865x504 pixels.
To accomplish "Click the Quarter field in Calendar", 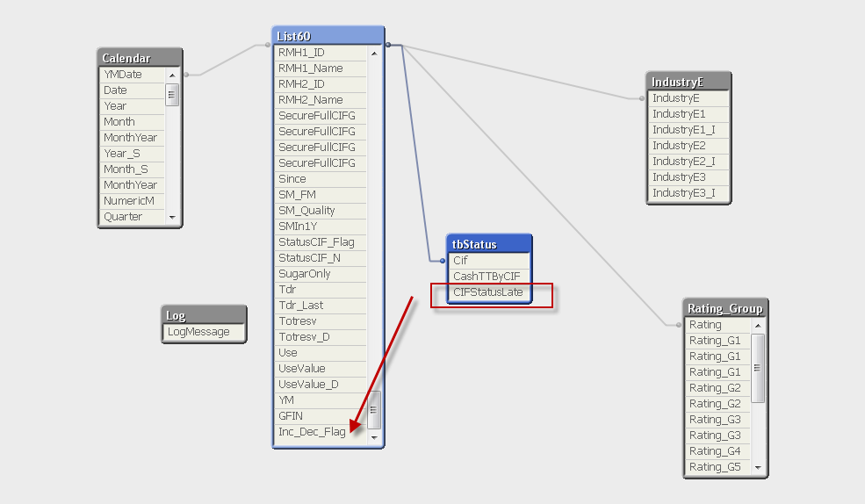I will (133, 217).
